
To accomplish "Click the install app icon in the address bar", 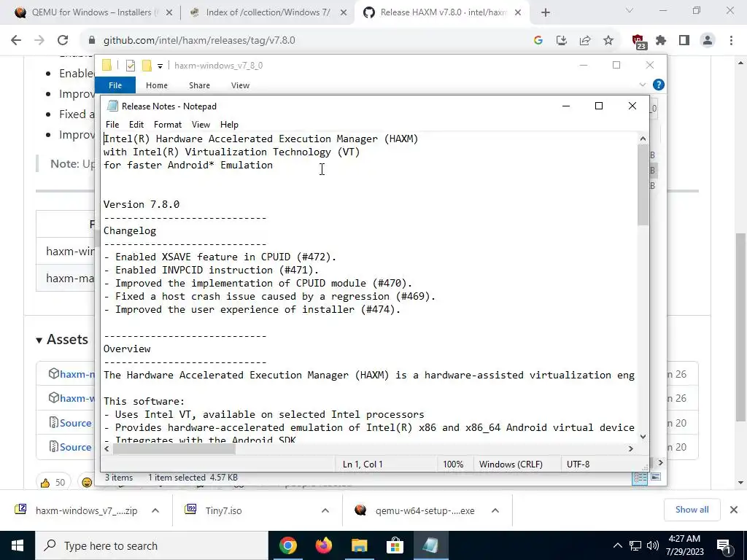I will click(x=562, y=41).
